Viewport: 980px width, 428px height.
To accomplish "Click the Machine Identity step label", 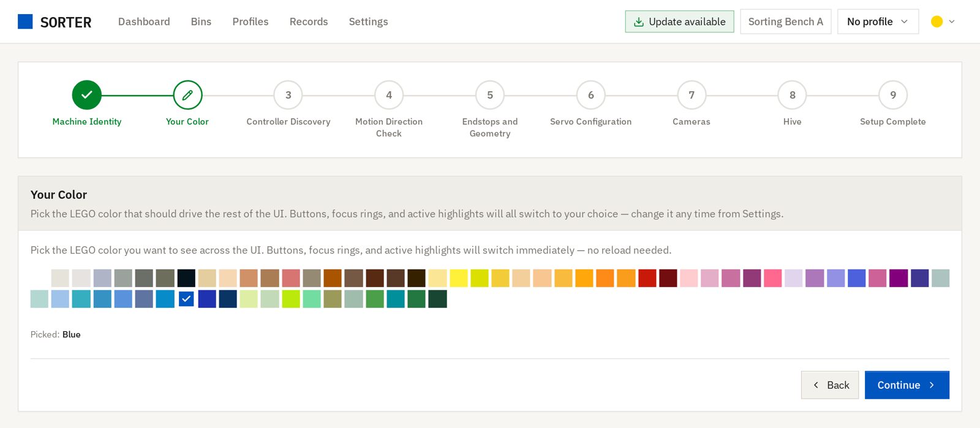I will tap(87, 122).
